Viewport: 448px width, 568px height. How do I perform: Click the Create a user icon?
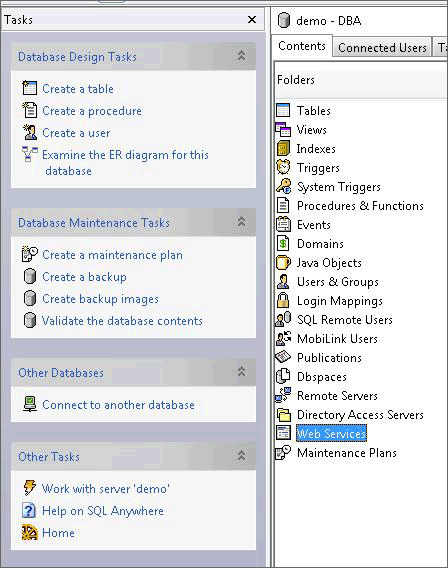pyautogui.click(x=29, y=132)
